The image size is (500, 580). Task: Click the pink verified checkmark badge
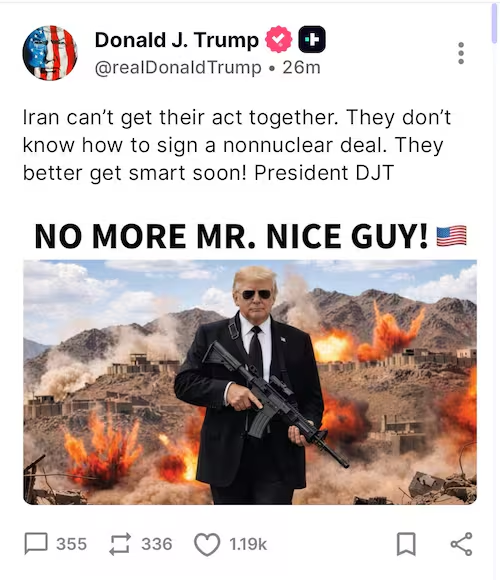click(279, 39)
